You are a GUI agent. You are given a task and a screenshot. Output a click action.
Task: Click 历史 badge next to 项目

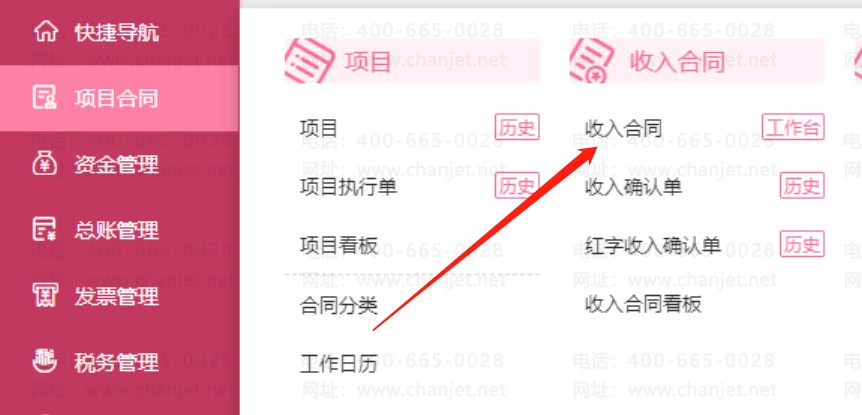517,128
